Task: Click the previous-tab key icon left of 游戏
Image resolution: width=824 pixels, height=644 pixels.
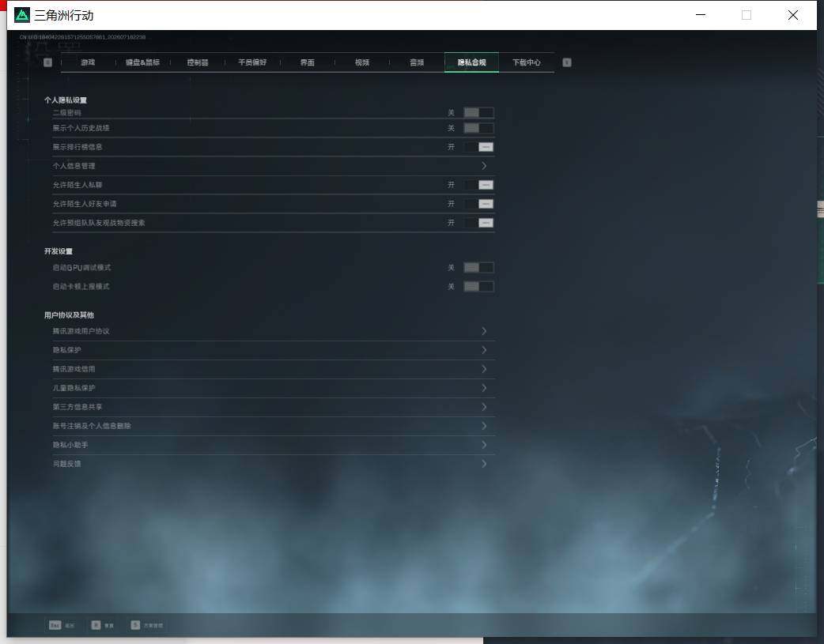Action: 47,62
